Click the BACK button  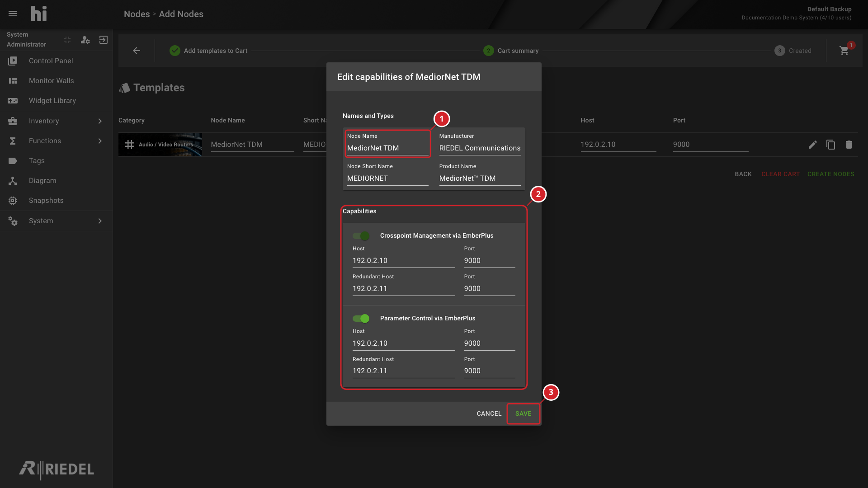[743, 174]
